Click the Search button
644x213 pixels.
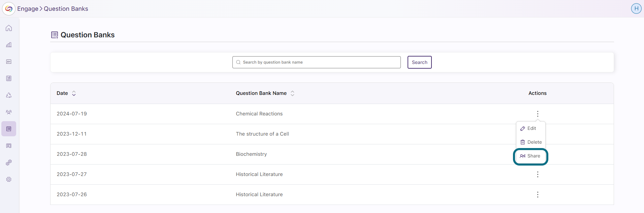(419, 62)
